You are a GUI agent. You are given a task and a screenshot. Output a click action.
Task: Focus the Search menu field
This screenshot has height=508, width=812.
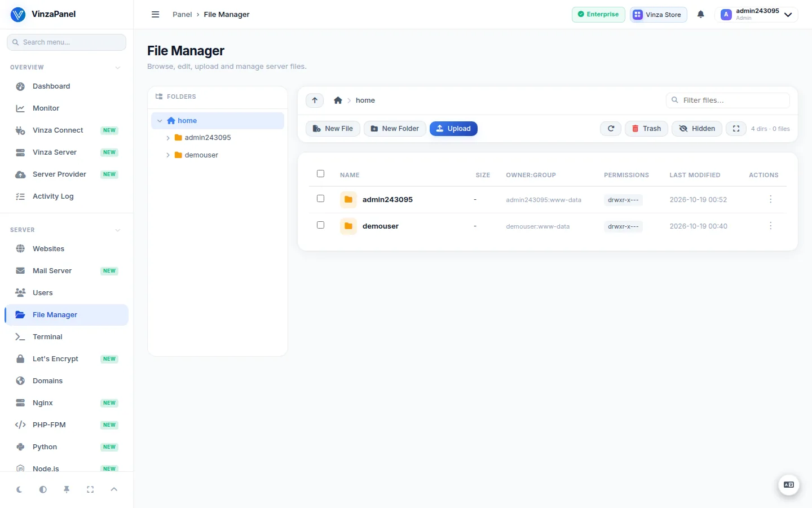[x=67, y=42]
